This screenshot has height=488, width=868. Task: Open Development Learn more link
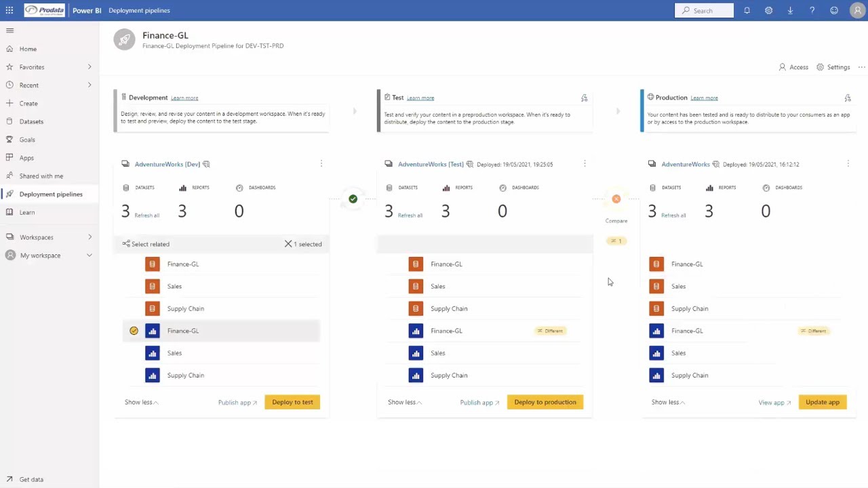[x=184, y=98]
